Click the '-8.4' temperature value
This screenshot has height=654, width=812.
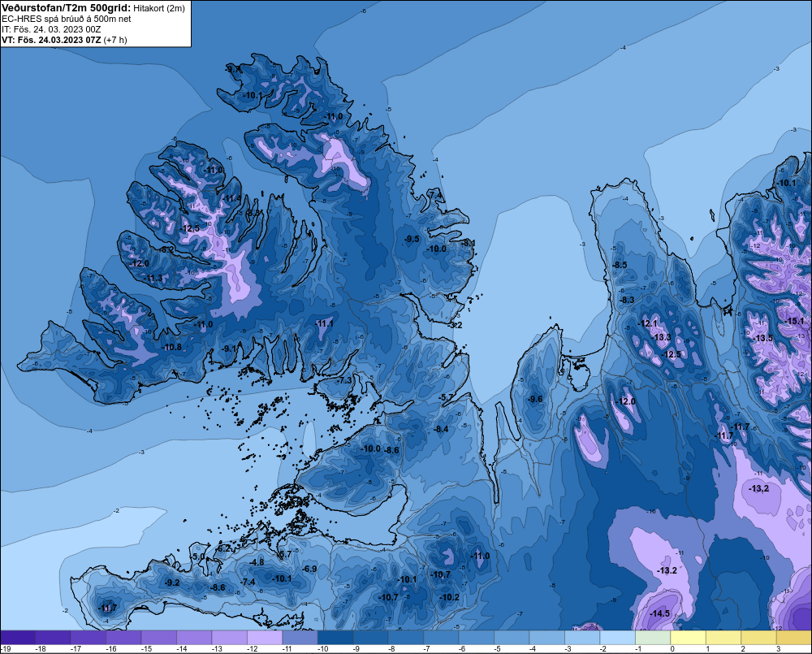(x=441, y=429)
